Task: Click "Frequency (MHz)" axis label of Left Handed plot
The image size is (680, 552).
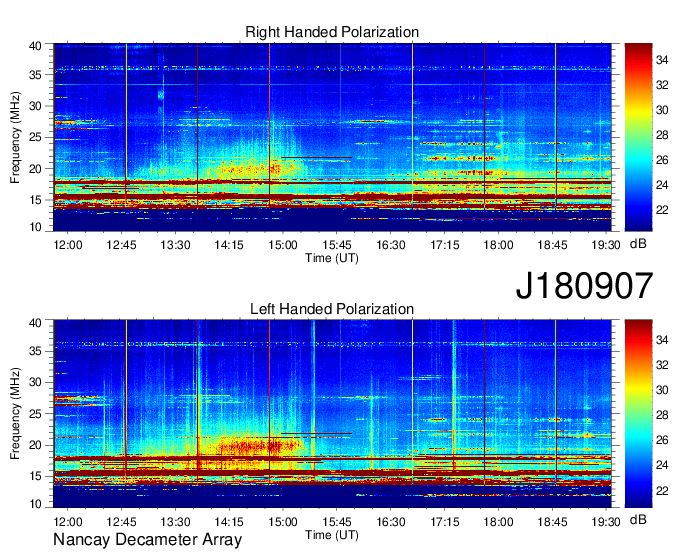Action: click(x=16, y=414)
